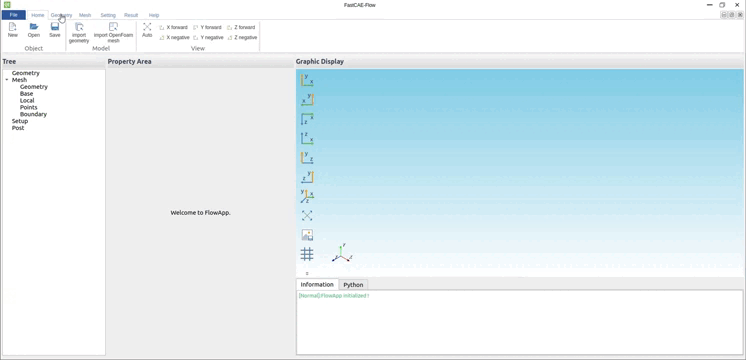Select the Setup tree item
Image resolution: width=746 pixels, height=360 pixels.
pyautogui.click(x=20, y=121)
